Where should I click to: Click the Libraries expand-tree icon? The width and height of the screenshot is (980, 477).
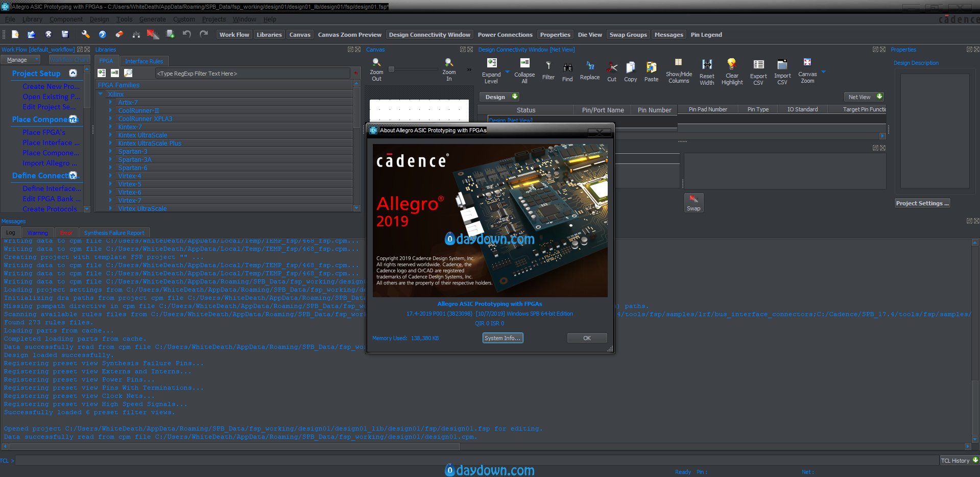pos(102,73)
